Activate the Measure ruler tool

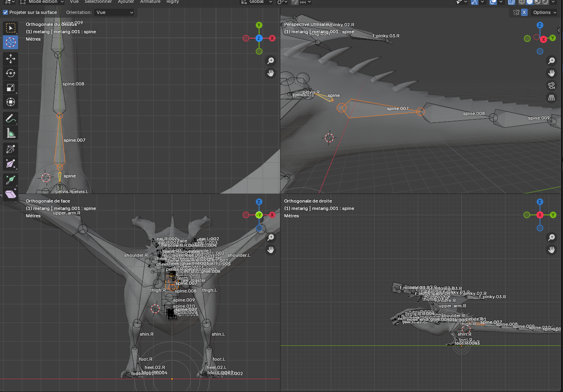[x=11, y=133]
